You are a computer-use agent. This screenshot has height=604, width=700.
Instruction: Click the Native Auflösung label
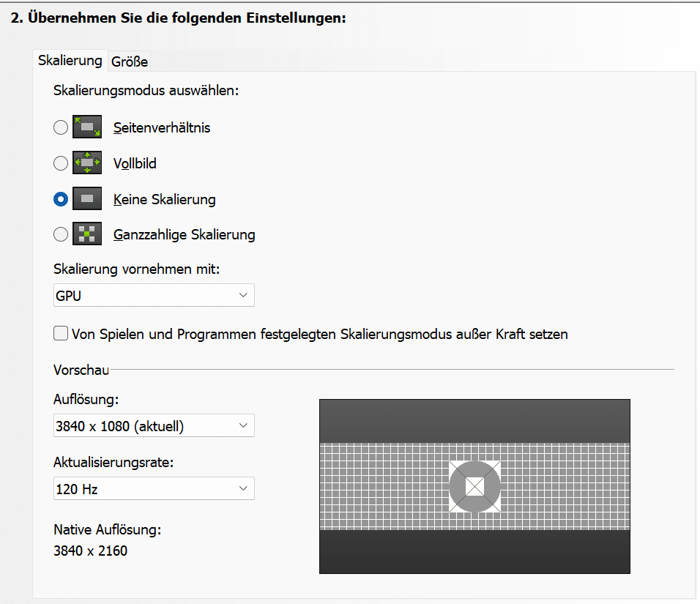(107, 529)
